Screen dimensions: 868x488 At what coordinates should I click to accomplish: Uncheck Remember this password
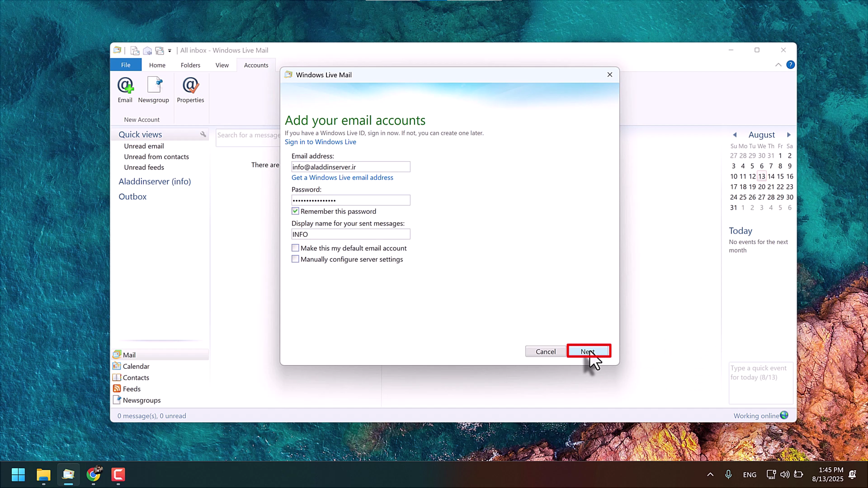click(295, 211)
